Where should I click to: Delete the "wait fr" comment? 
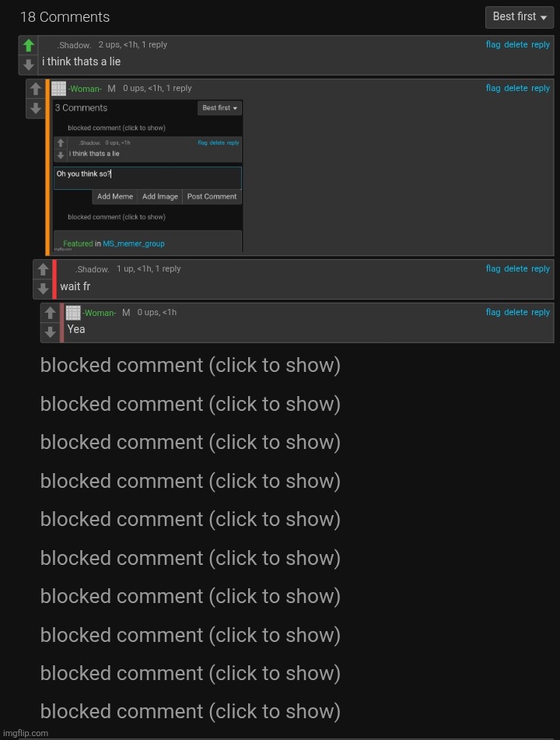click(x=516, y=268)
